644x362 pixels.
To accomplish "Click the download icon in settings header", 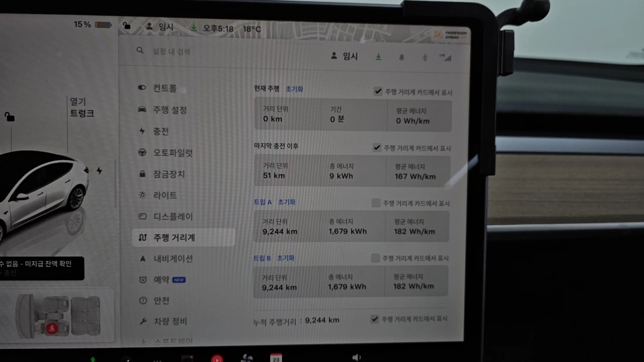I will point(378,57).
